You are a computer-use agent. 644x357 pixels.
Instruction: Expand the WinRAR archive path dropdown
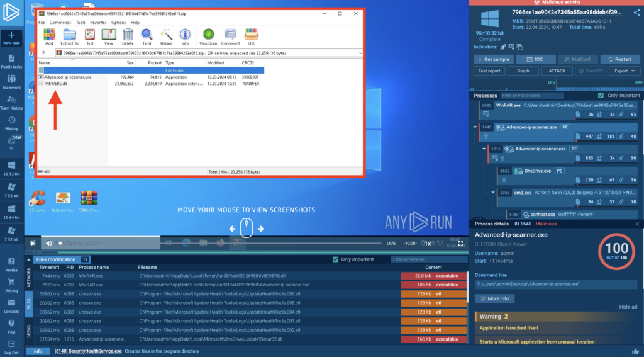360,53
